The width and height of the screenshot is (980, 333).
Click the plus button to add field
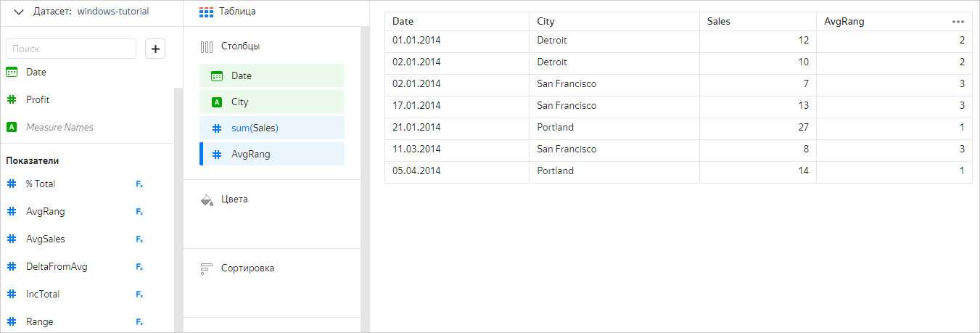[x=156, y=49]
